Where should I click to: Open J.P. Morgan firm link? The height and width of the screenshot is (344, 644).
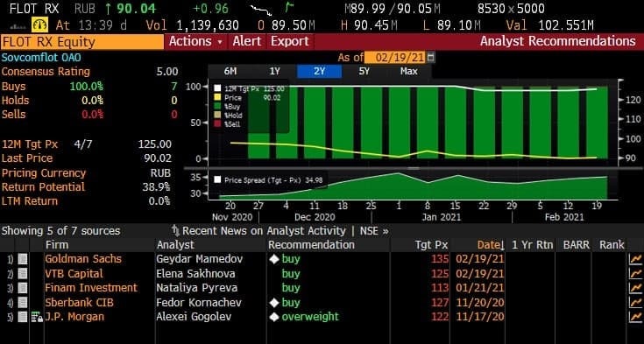coord(74,317)
